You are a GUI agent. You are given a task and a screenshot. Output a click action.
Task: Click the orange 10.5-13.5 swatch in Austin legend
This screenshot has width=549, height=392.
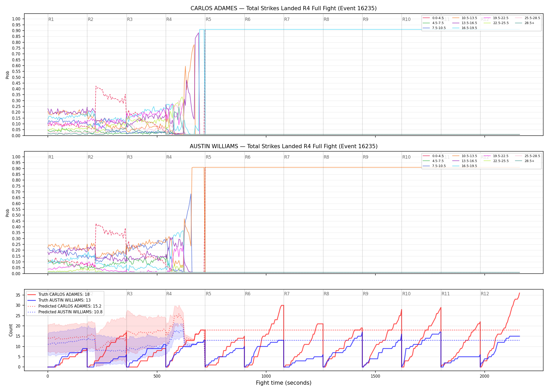[x=456, y=156]
